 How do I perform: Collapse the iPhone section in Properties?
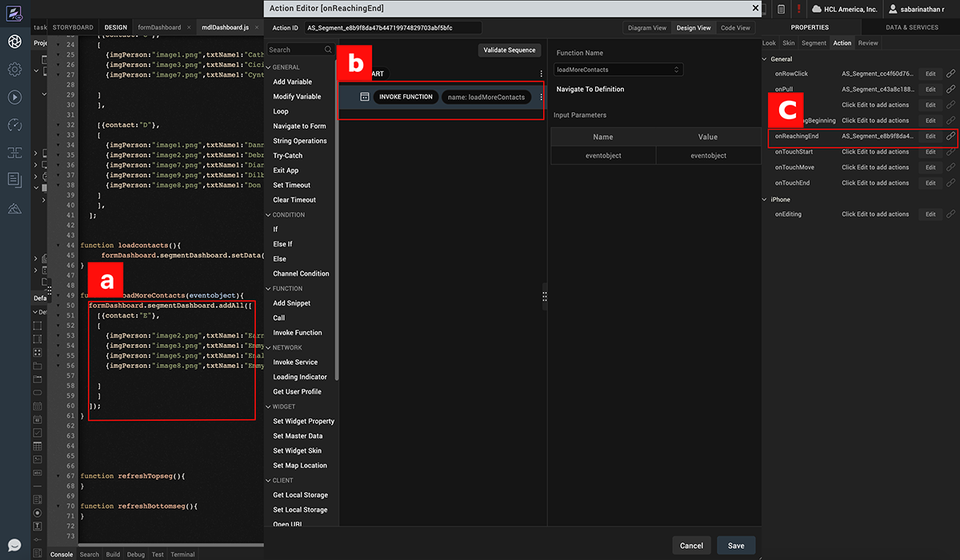(765, 199)
